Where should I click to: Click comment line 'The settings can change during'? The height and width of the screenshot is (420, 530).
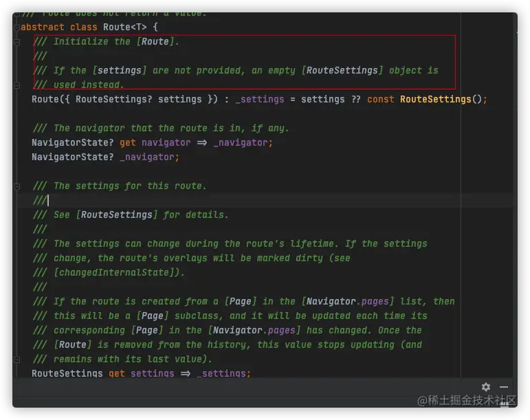pyautogui.click(x=230, y=243)
